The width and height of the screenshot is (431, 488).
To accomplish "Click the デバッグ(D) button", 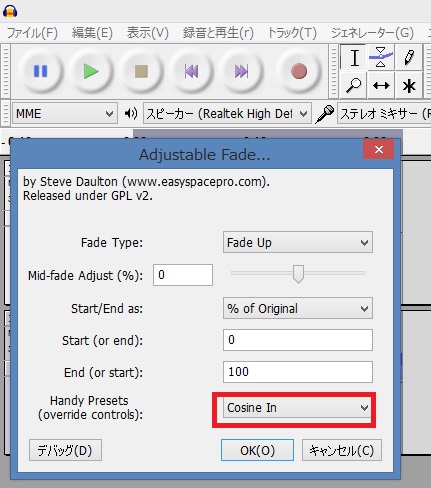I will coord(65,450).
